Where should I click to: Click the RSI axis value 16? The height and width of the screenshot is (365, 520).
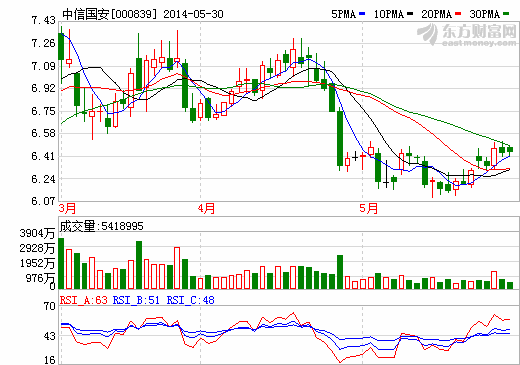pos(50,360)
